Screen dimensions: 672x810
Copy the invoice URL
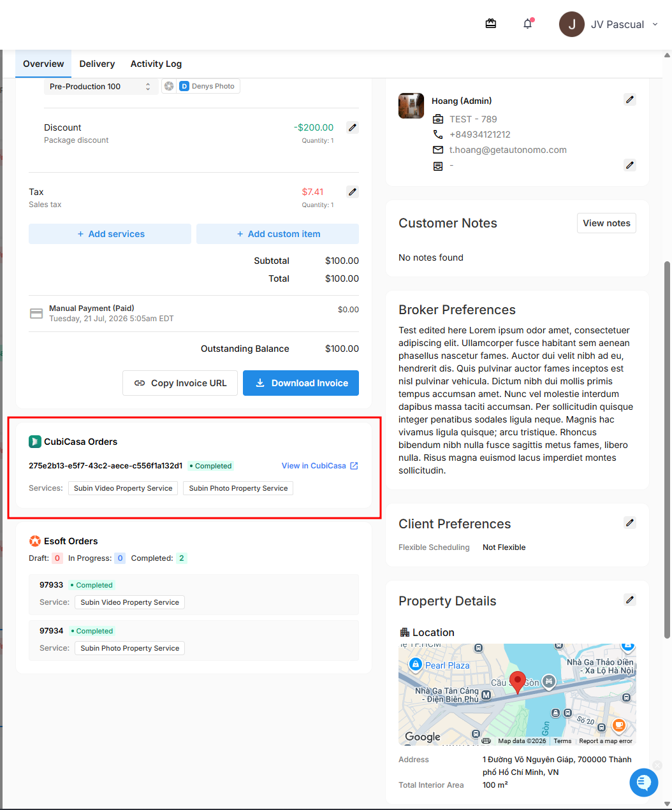tap(180, 383)
